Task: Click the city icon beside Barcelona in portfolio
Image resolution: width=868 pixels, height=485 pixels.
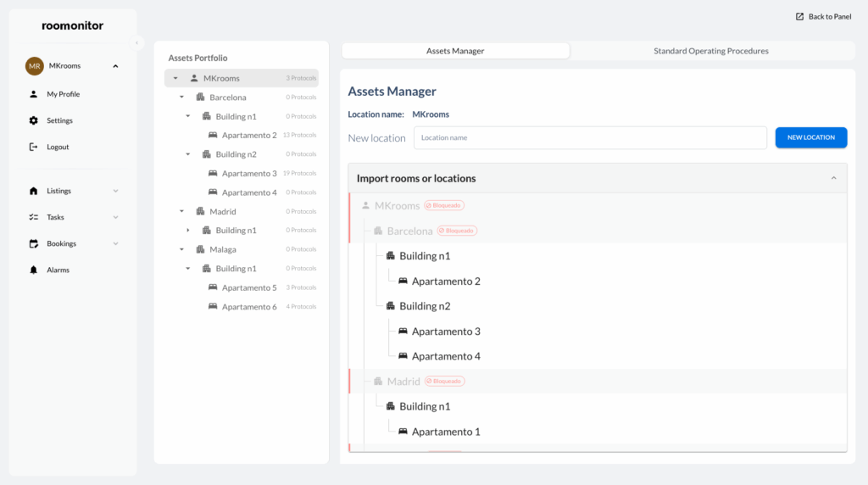Action: pos(200,97)
